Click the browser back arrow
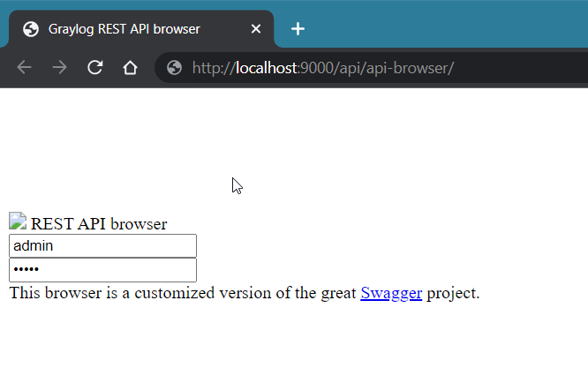Viewport: 588px width, 368px height. click(x=25, y=68)
